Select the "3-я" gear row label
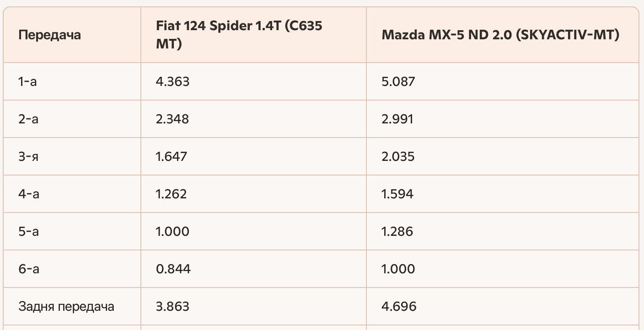The image size is (644, 330). pos(28,156)
